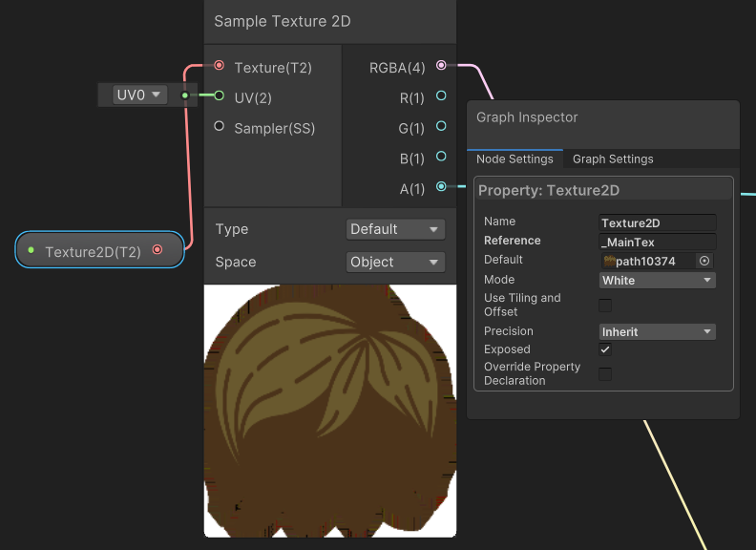Image resolution: width=756 pixels, height=550 pixels.
Task: Click the Sampler(SS) input port
Action: click(x=220, y=126)
